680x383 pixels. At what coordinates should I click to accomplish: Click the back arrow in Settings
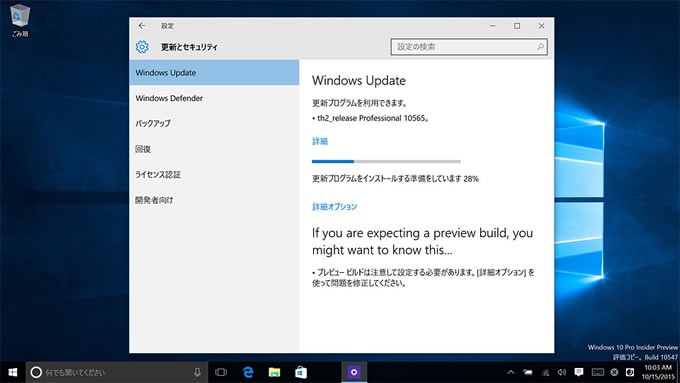pos(142,26)
